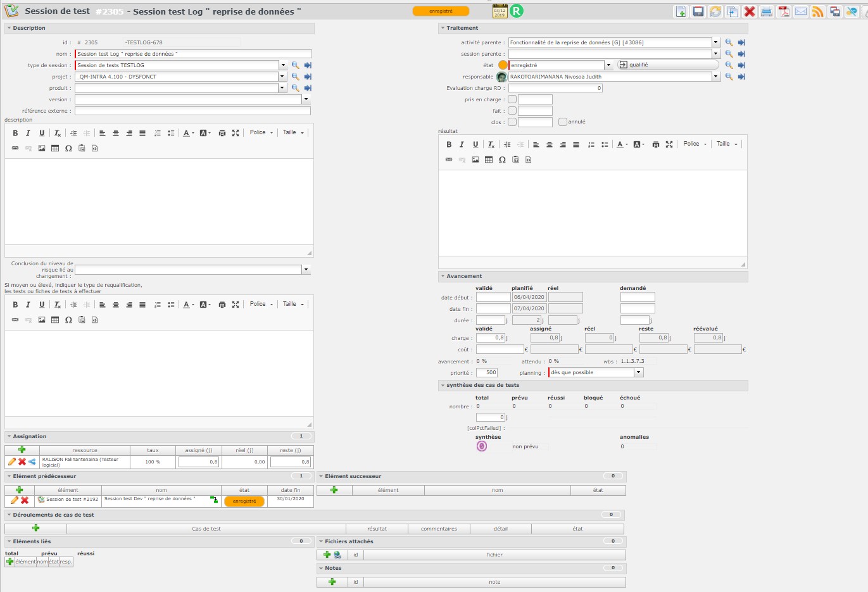Click the new item icon in top toolbar
868x592 pixels.
(681, 11)
